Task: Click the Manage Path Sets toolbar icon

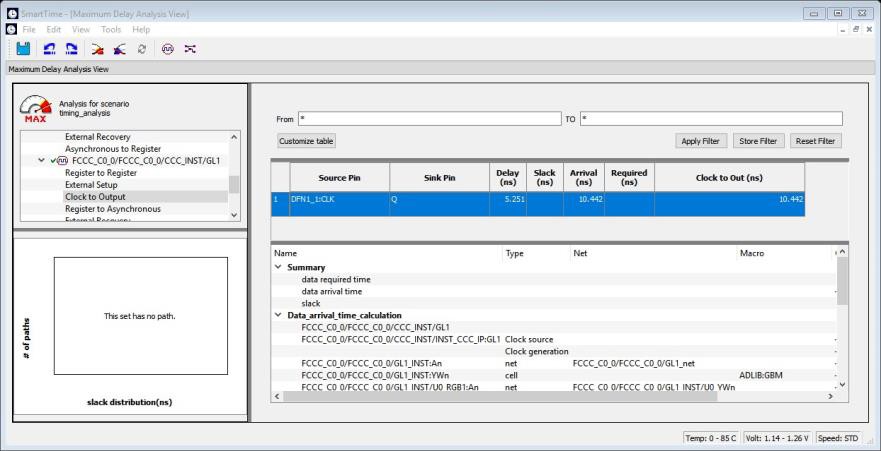Action: 189,48
